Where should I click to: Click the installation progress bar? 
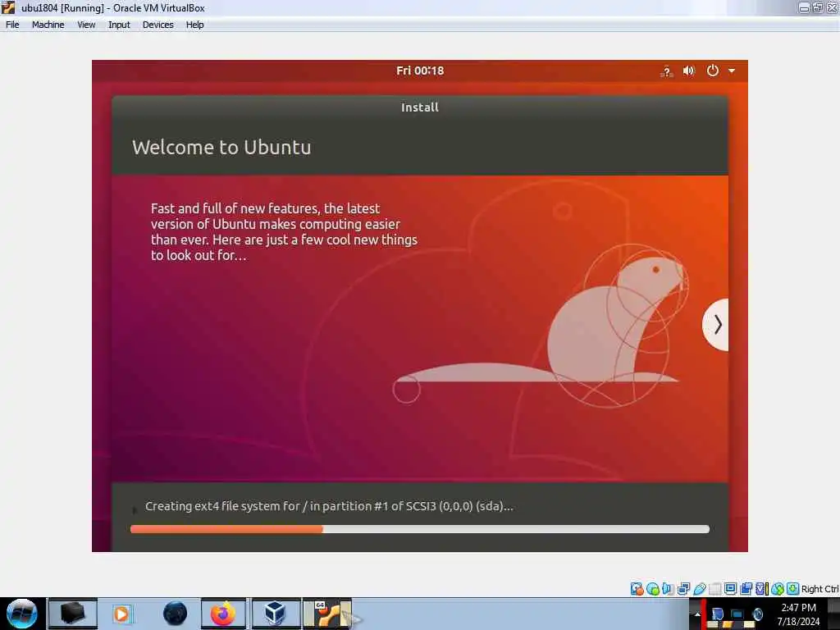coord(420,529)
